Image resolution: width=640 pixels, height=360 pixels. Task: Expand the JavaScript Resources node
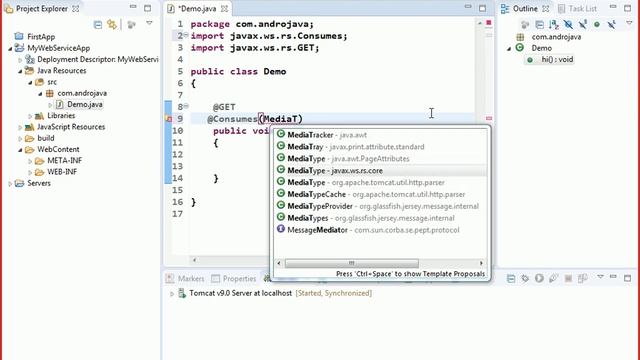point(20,127)
